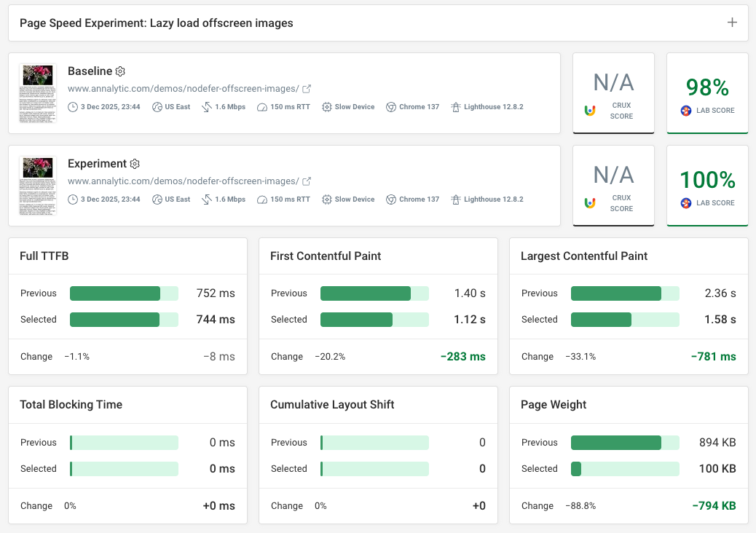Open the Experiment 100% Lab Score card
The image size is (756, 533).
click(x=707, y=186)
